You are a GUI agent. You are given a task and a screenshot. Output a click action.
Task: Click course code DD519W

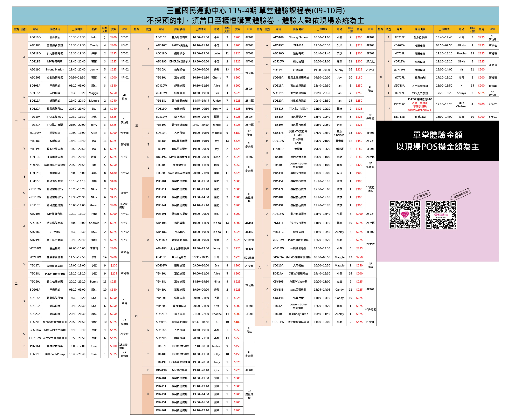(x=278, y=141)
